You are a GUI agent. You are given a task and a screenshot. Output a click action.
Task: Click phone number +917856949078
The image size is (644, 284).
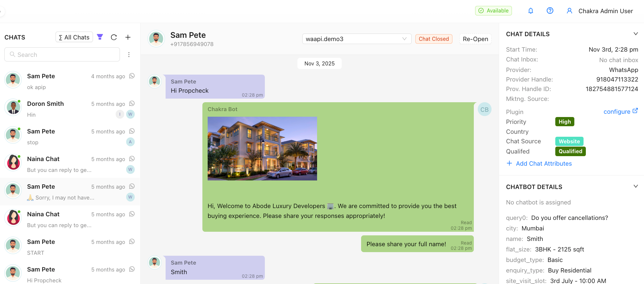pos(192,44)
